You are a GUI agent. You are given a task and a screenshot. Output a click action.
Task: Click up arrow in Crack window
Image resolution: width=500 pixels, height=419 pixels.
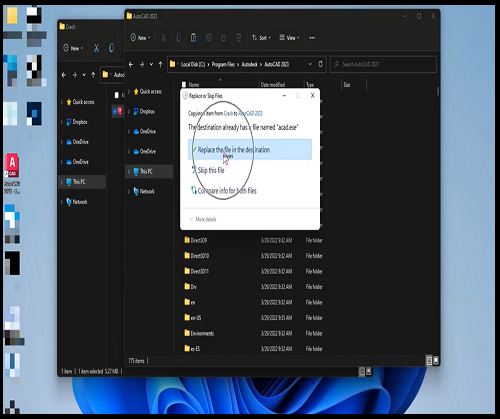(93, 75)
